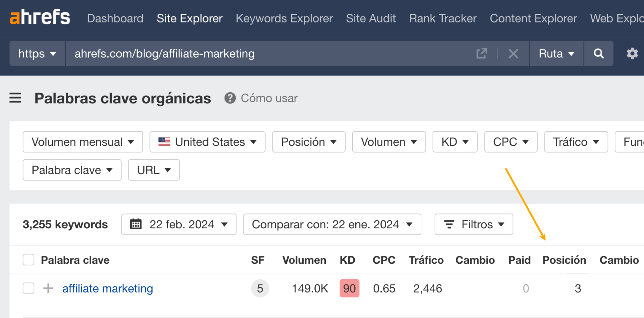Clear the URL with the X icon

tap(514, 54)
